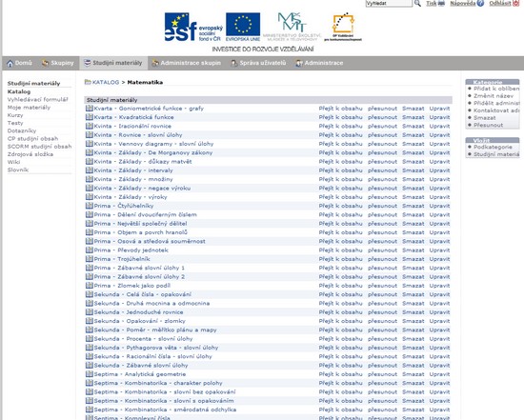Click Přesunout in the Kategorie panel
This screenshot has width=524, height=420.
[488, 125]
